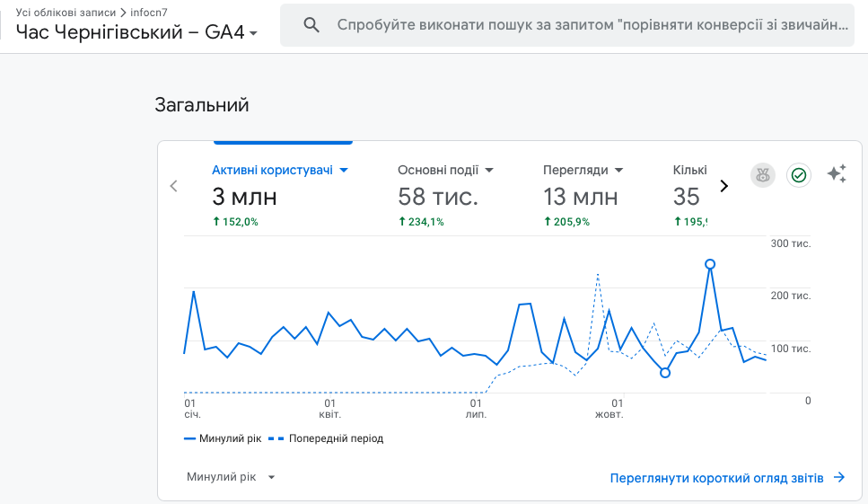Viewport: 868px width, 504px height.
Task: Click the green checkmark data quality icon
Action: pyautogui.click(x=799, y=175)
